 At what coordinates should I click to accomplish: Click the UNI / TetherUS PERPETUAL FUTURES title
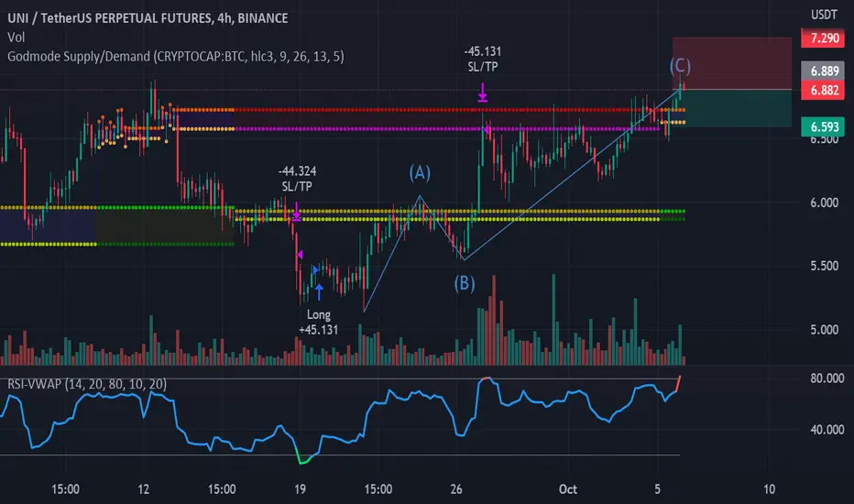(148, 18)
